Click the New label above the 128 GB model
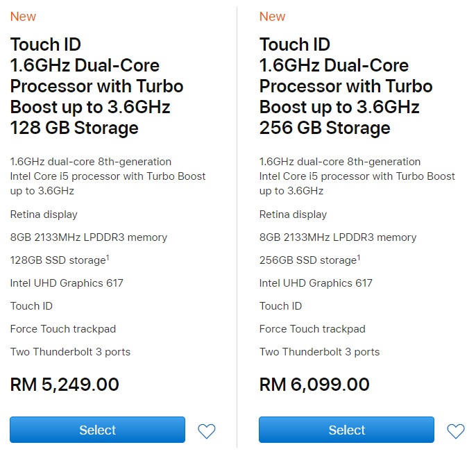The width and height of the screenshot is (476, 454). tap(23, 17)
